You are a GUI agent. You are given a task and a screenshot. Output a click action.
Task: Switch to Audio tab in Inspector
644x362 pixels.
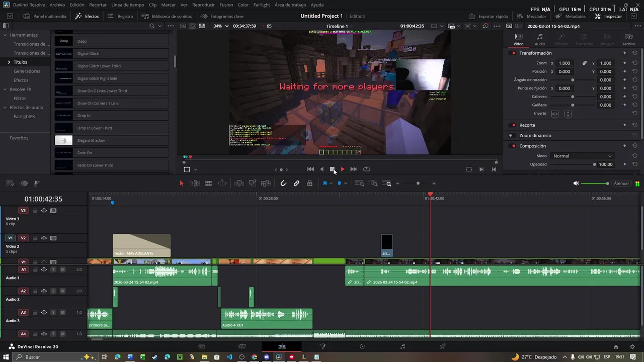coord(539,40)
